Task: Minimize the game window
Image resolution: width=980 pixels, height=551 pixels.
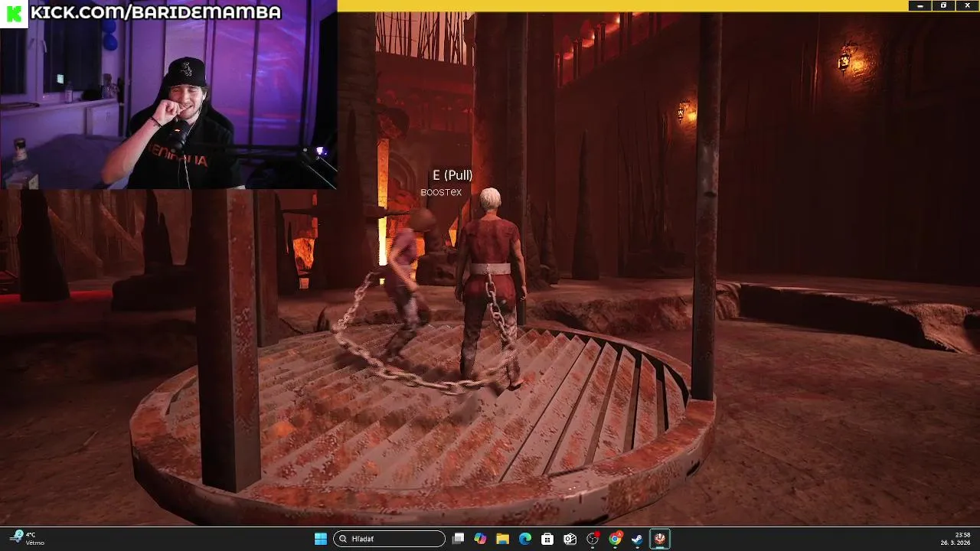Action: (x=920, y=5)
